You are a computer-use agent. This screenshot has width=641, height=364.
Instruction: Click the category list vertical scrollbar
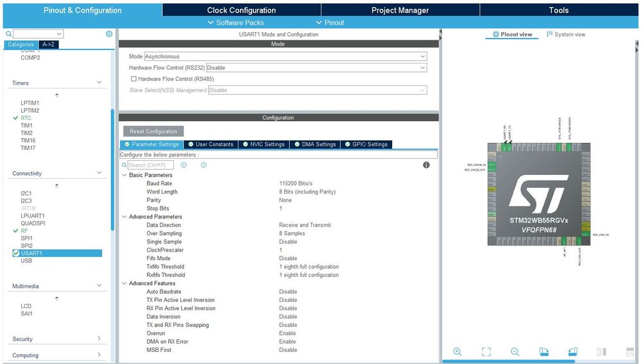[112, 170]
